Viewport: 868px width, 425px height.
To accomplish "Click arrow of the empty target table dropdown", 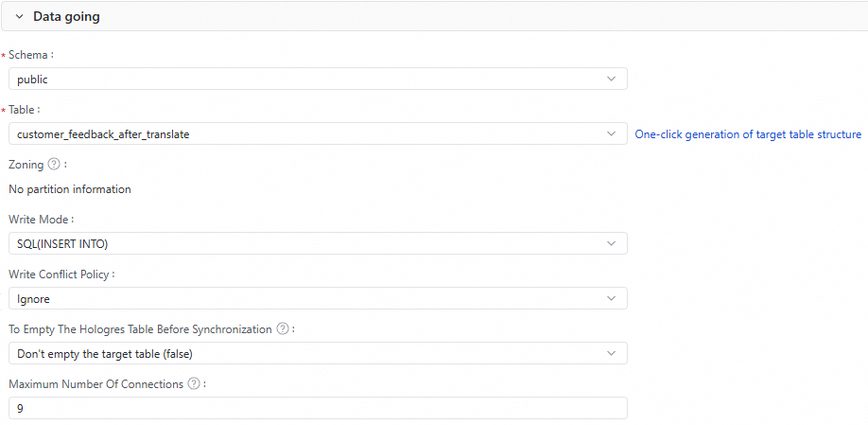I will coord(612,354).
